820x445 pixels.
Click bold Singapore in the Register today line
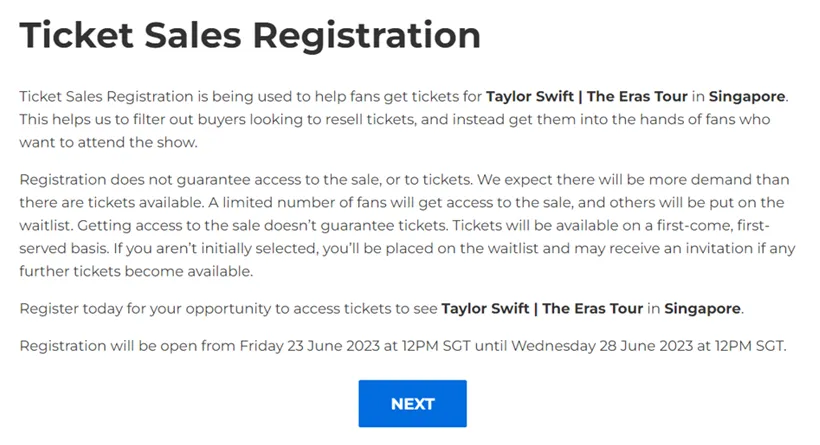tap(702, 309)
